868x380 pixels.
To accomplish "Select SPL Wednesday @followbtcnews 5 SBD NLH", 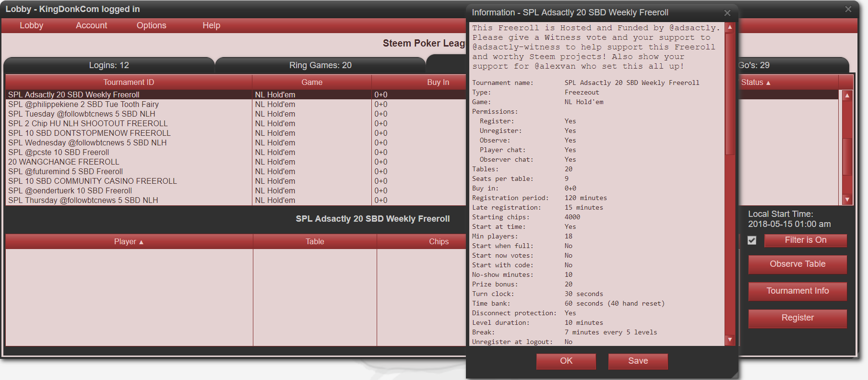I will [x=236, y=143].
